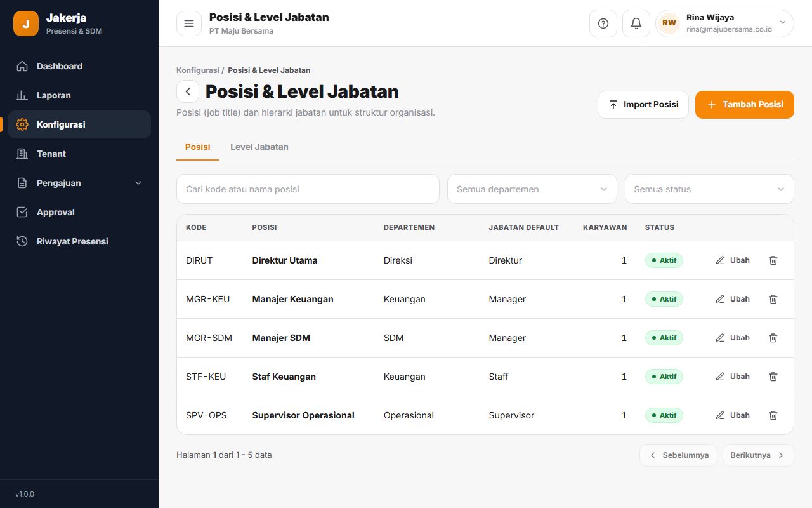Open the help question mark icon
Screen dimensions: 812x508
(x=603, y=23)
